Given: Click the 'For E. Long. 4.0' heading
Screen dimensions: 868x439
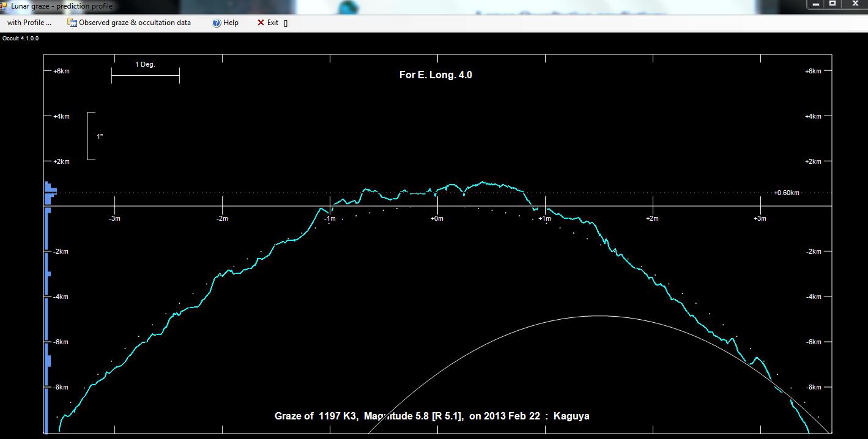Looking at the screenshot, I should coord(436,75).
